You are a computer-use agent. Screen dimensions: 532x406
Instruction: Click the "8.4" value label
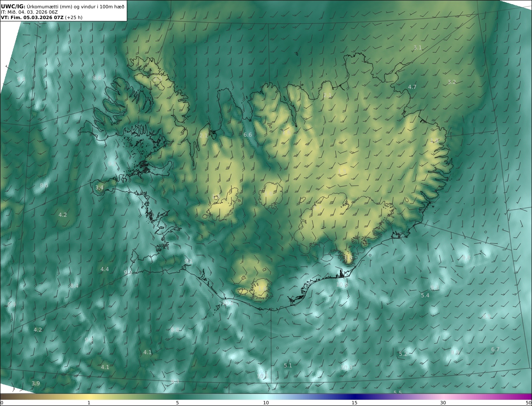[x=74, y=286]
